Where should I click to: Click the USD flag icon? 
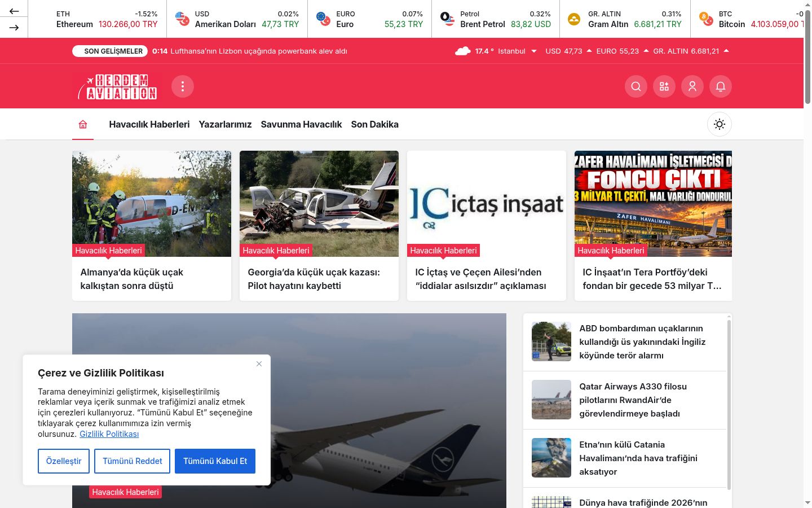[x=182, y=19]
